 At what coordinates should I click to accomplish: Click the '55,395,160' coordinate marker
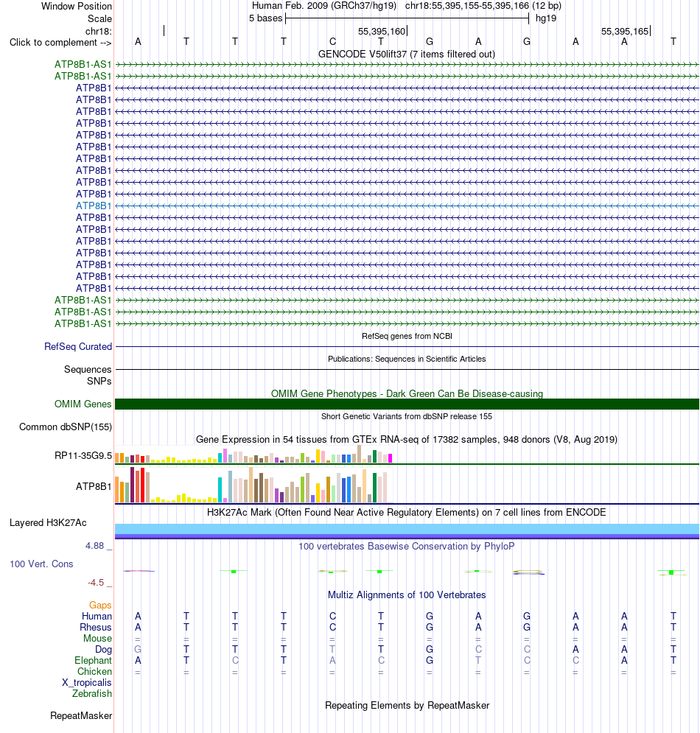pos(382,32)
